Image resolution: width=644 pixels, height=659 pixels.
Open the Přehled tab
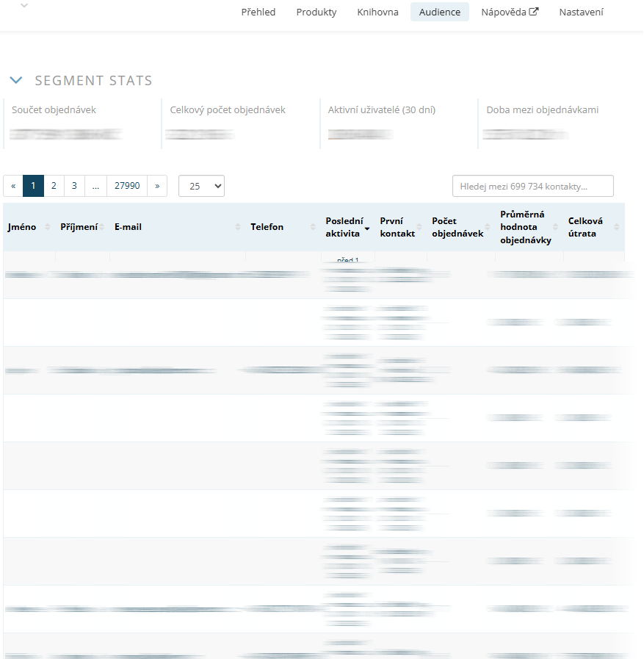click(x=258, y=12)
